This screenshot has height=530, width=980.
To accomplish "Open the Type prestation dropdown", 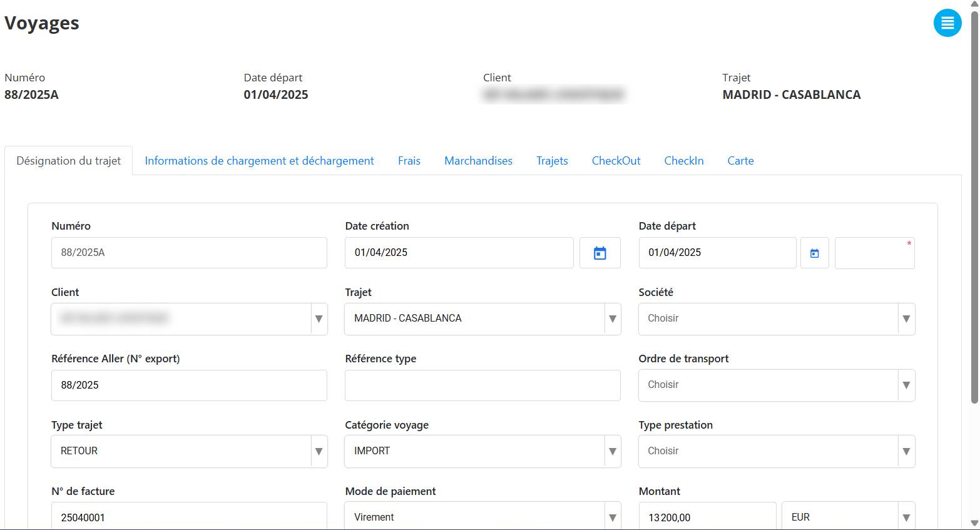I will pos(777,451).
